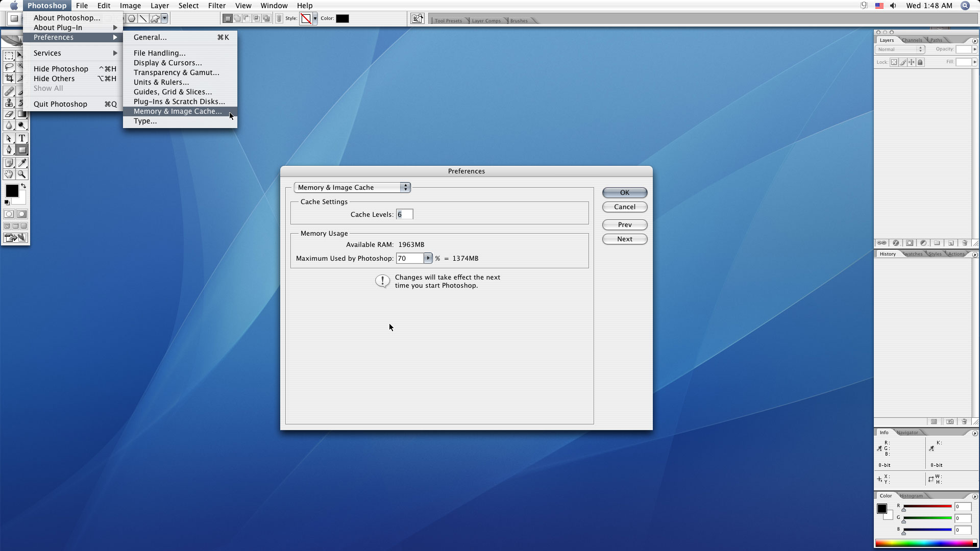Image resolution: width=980 pixels, height=551 pixels.
Task: Switch to the Channels tab
Action: click(912, 40)
